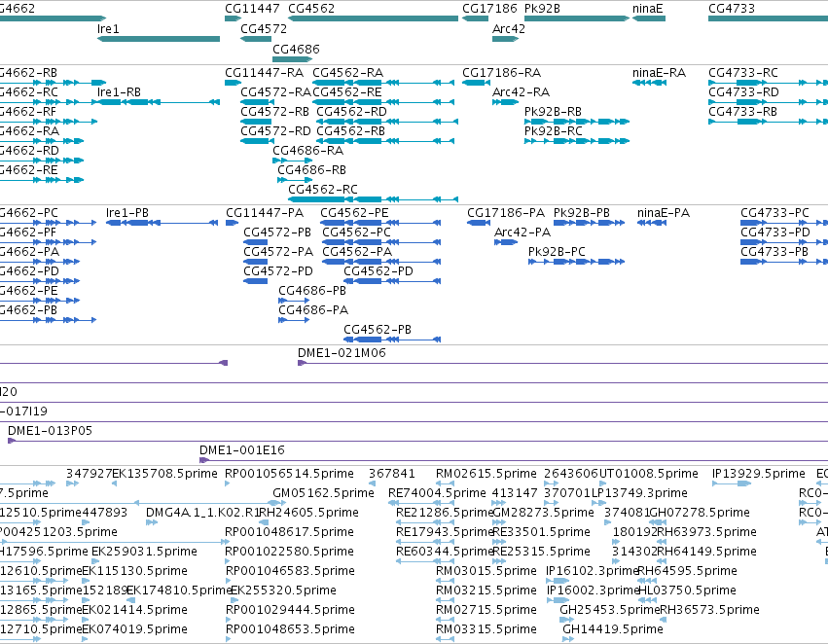Select the CG11447 gene label

[252, 9]
